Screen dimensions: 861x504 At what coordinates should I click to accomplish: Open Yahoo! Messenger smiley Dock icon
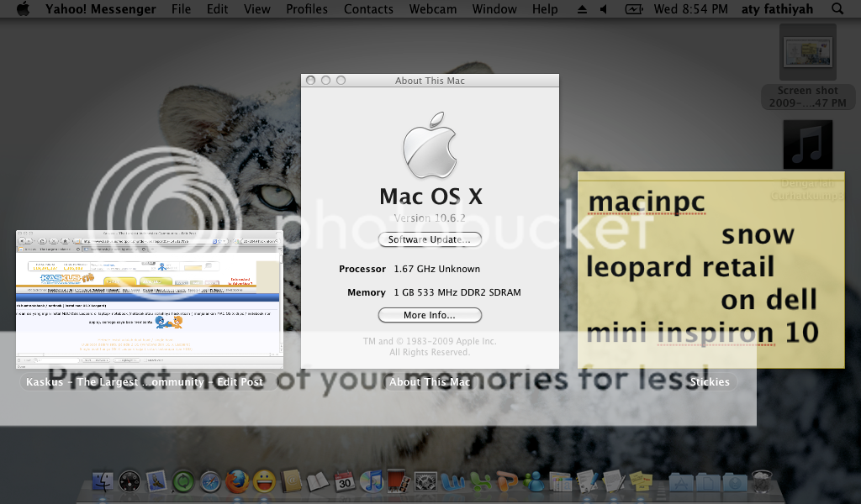[x=264, y=482]
